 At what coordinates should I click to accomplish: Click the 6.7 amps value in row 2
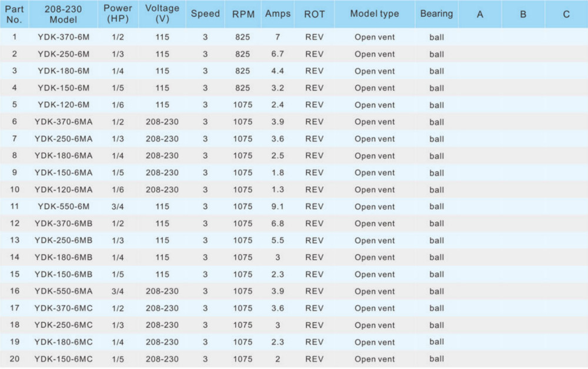coord(278,54)
